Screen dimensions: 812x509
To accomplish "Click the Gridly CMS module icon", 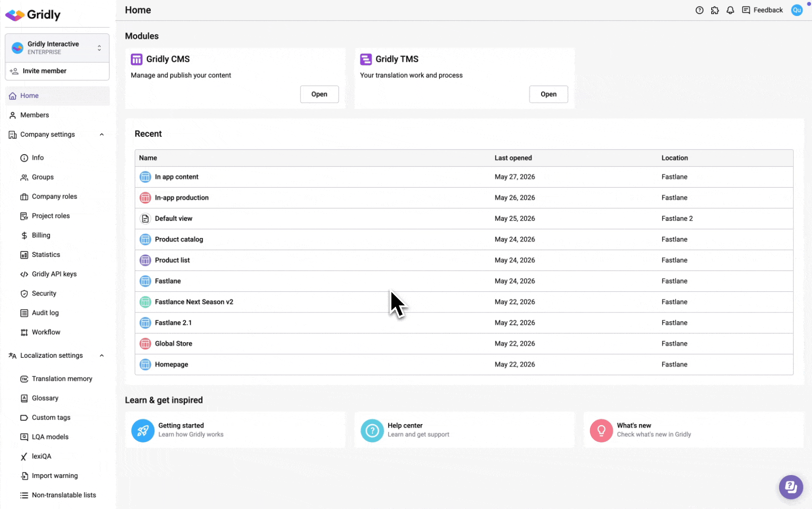I will [137, 59].
